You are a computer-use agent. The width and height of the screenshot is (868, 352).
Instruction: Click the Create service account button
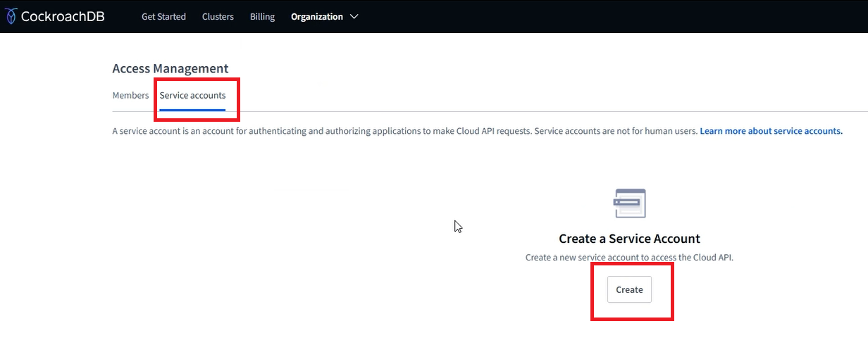point(629,289)
